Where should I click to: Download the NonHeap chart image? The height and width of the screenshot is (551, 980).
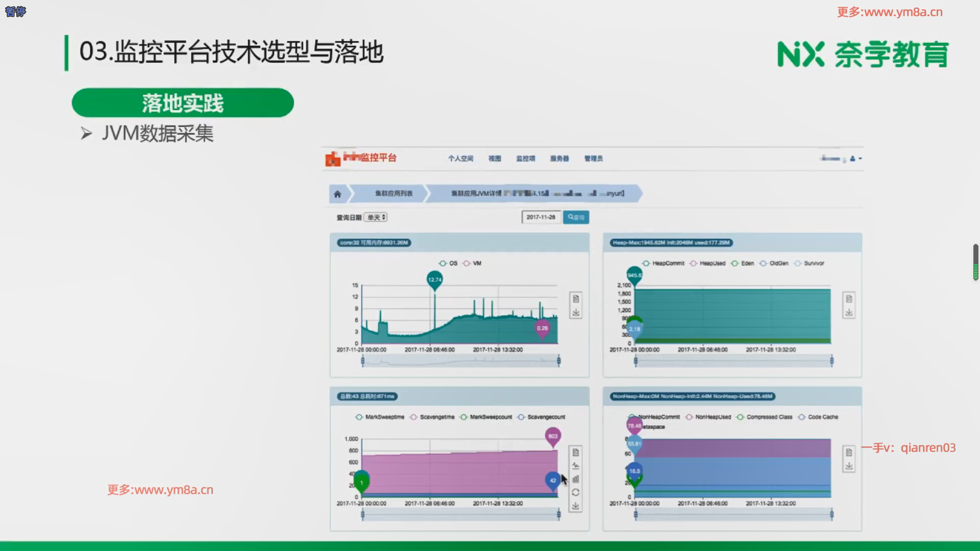tap(849, 466)
